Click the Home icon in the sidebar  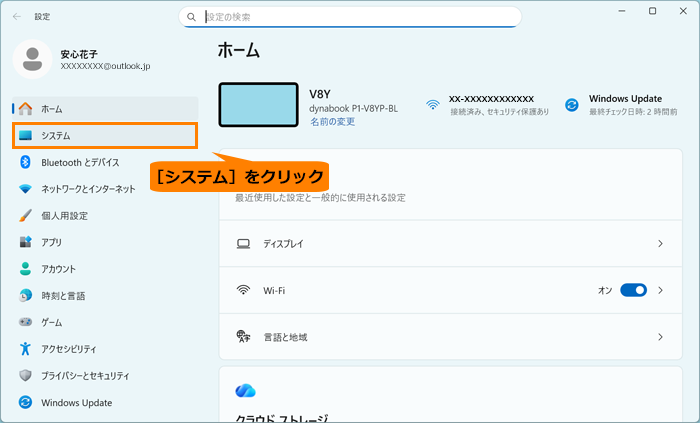(x=25, y=108)
